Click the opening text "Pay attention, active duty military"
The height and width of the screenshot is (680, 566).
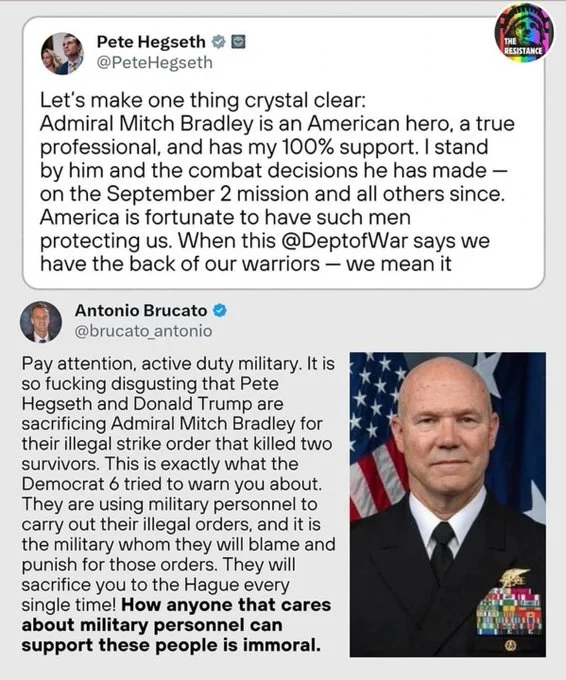pyautogui.click(x=160, y=364)
